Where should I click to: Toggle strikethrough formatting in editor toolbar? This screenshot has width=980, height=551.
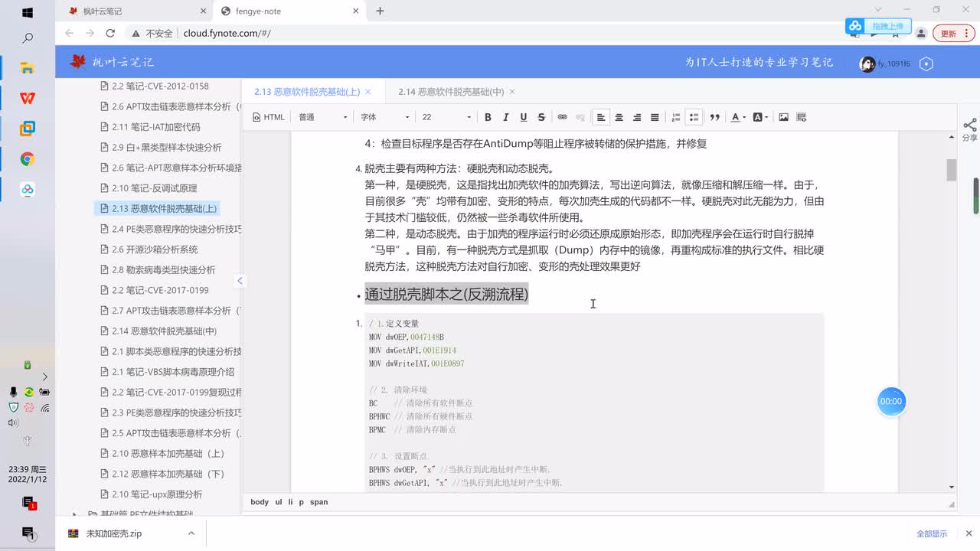tap(541, 117)
